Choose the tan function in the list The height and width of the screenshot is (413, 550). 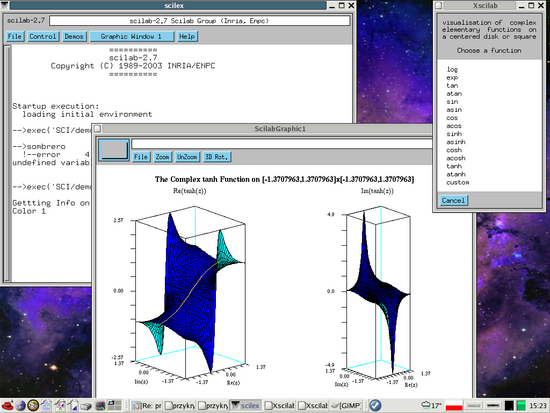click(x=452, y=86)
